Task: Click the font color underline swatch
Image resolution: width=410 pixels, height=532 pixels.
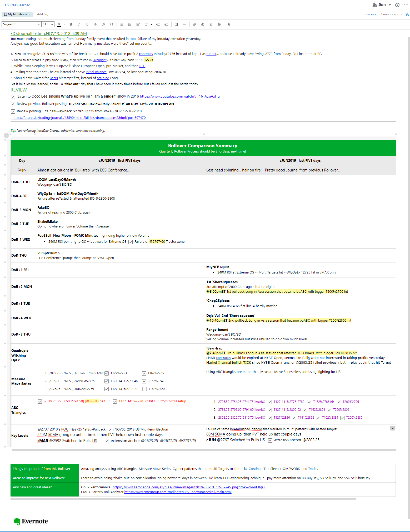Action: 59,24
